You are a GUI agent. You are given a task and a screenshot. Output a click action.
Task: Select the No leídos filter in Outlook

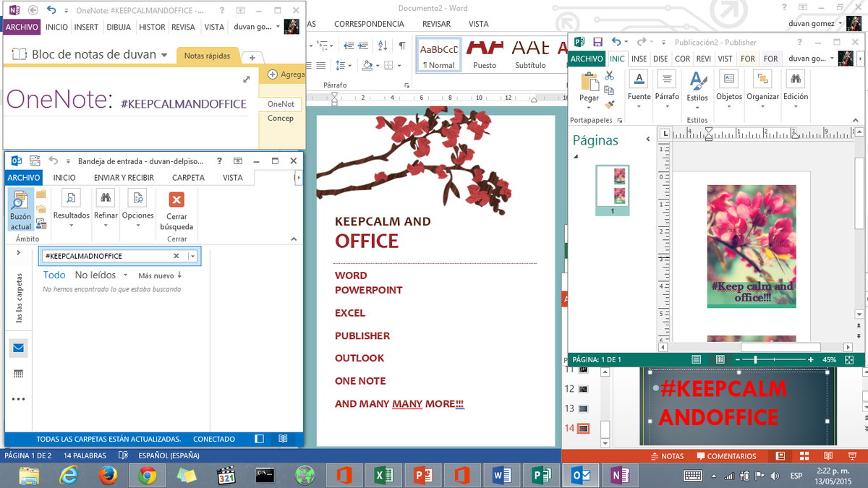click(x=95, y=275)
